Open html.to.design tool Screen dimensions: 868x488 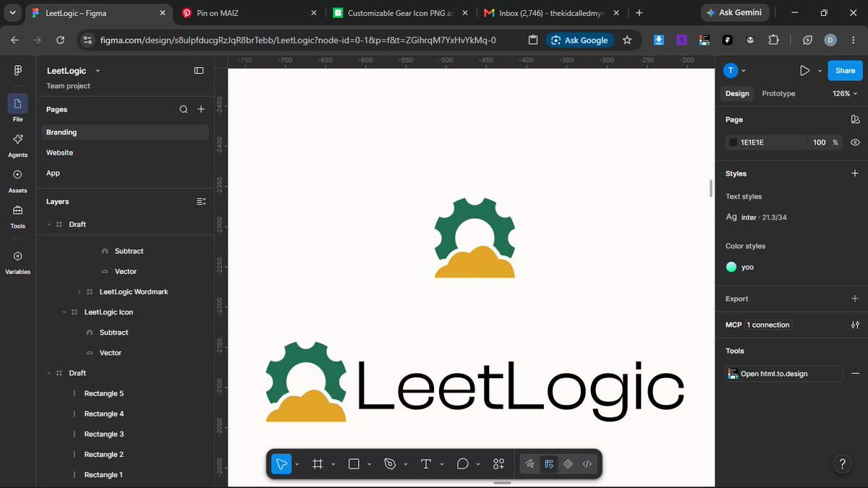tap(784, 374)
